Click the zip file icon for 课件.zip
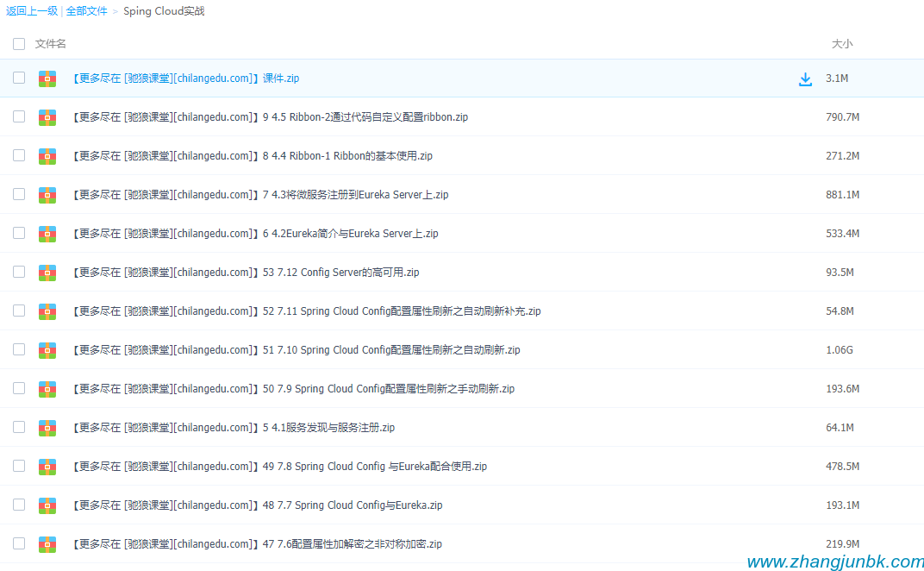 point(47,78)
